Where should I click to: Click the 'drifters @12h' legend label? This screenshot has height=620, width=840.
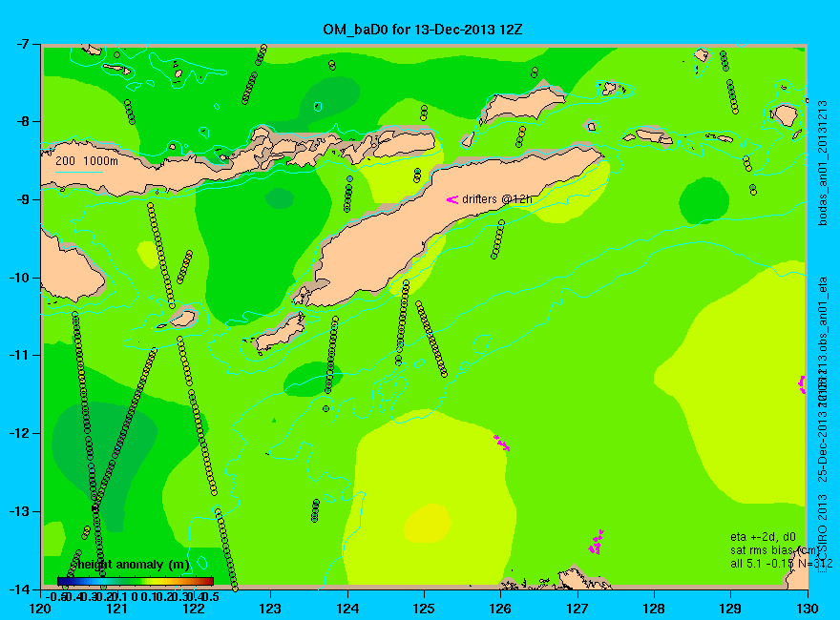(497, 199)
